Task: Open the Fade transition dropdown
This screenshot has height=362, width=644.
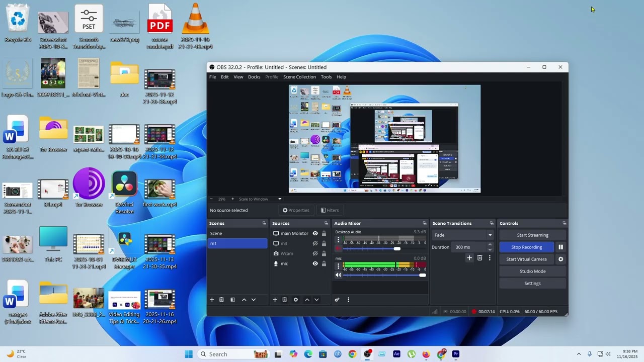Action: (x=463, y=235)
